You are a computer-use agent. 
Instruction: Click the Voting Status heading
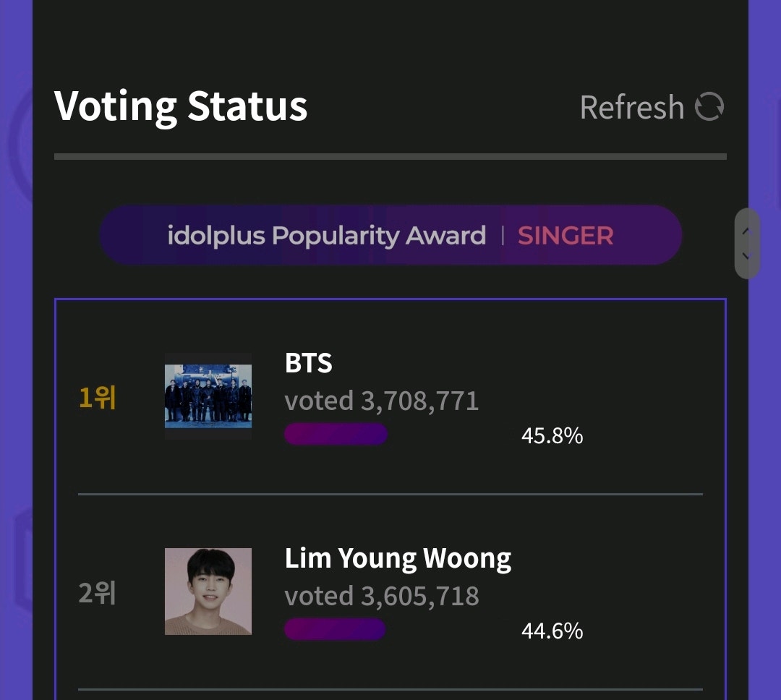[x=182, y=106]
